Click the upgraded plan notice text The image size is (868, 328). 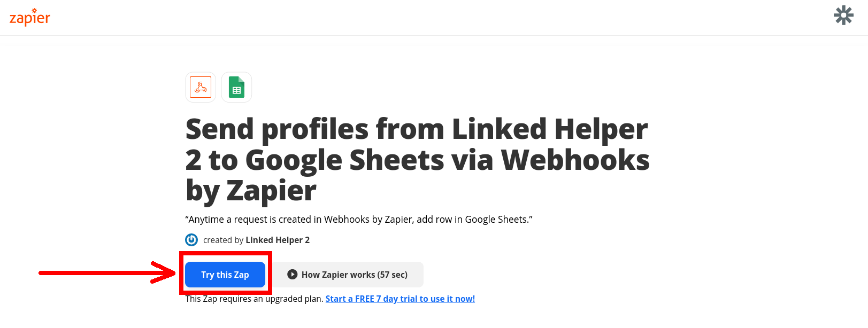coord(254,299)
